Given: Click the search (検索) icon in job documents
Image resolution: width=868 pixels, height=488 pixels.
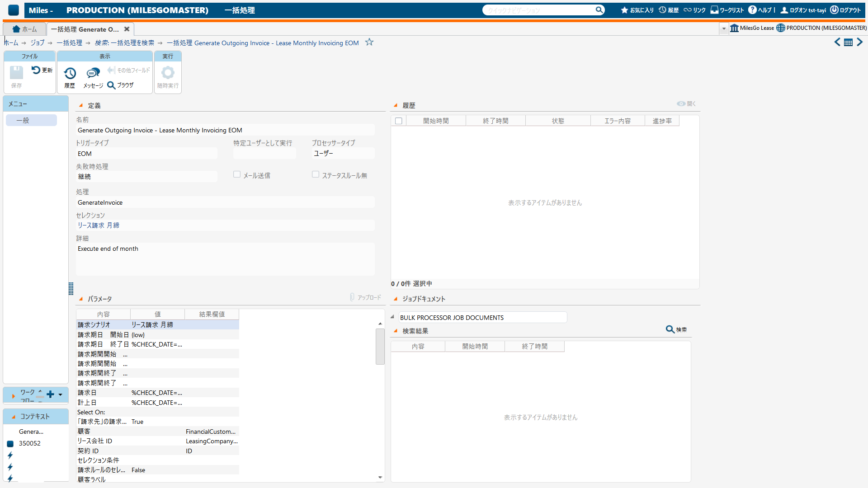Looking at the screenshot, I should [670, 329].
